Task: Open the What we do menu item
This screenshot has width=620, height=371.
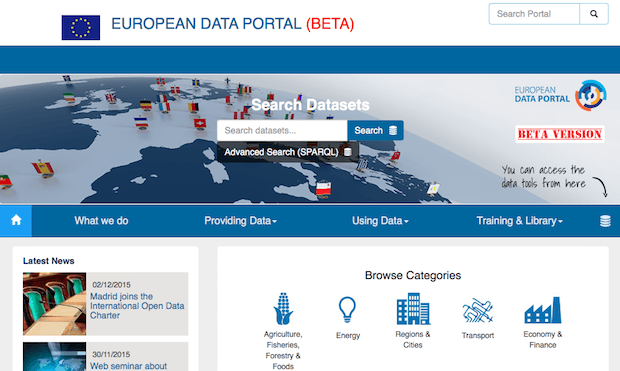Action: [101, 221]
